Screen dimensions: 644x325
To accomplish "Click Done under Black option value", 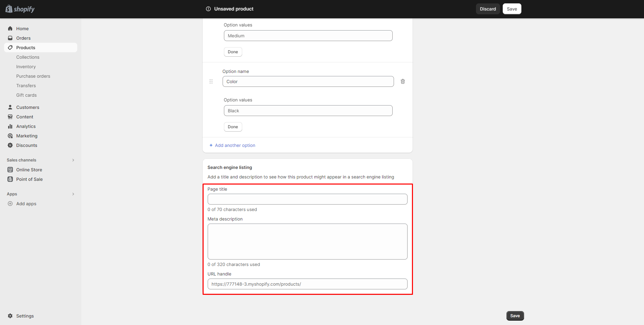I will [x=233, y=127].
